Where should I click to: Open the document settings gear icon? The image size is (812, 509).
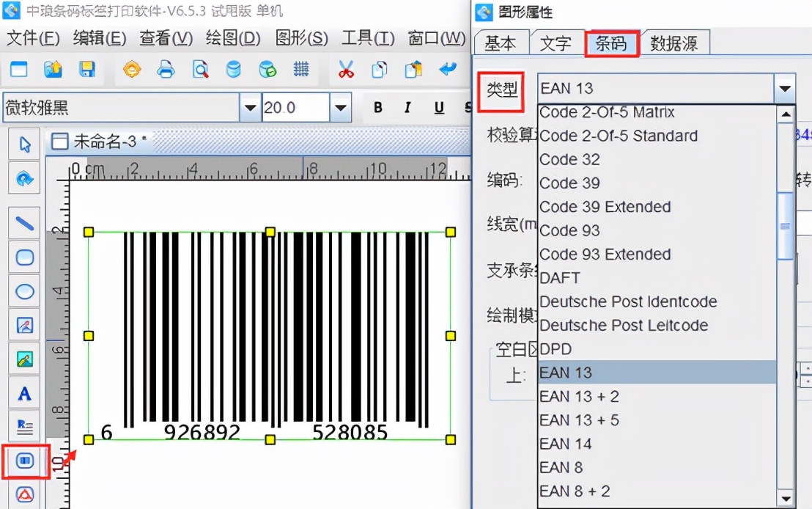[x=131, y=69]
